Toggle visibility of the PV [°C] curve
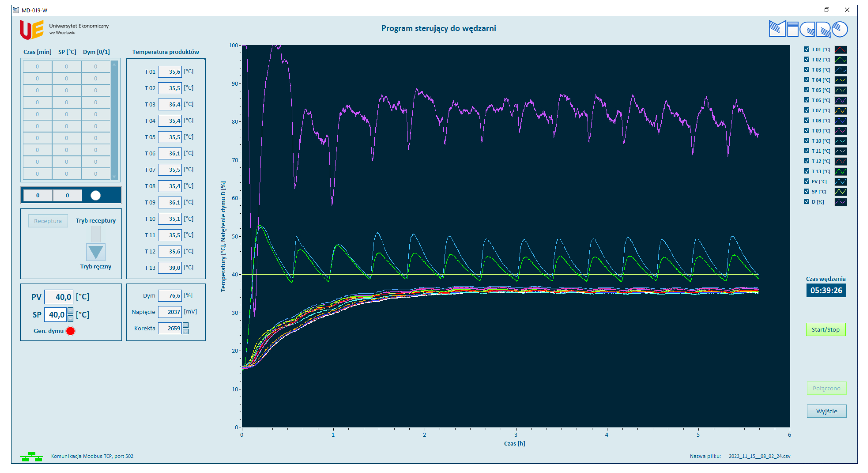Viewport: 868px width, 473px height. 806,181
